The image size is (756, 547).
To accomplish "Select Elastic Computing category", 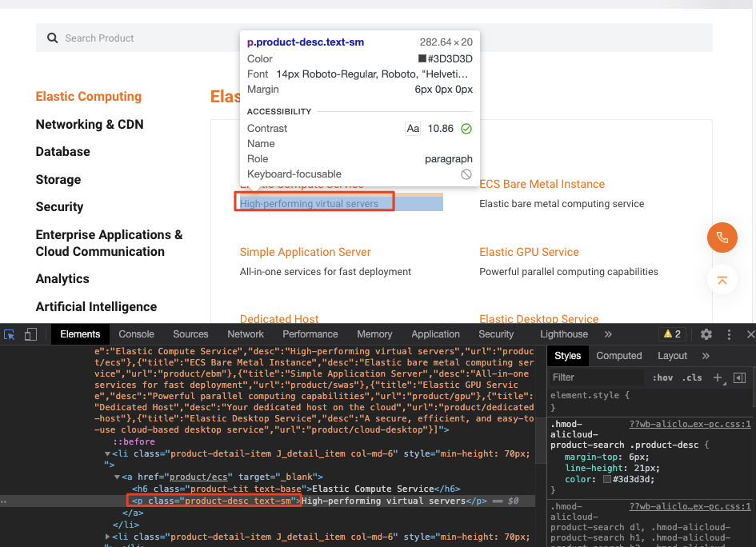I will tap(89, 97).
